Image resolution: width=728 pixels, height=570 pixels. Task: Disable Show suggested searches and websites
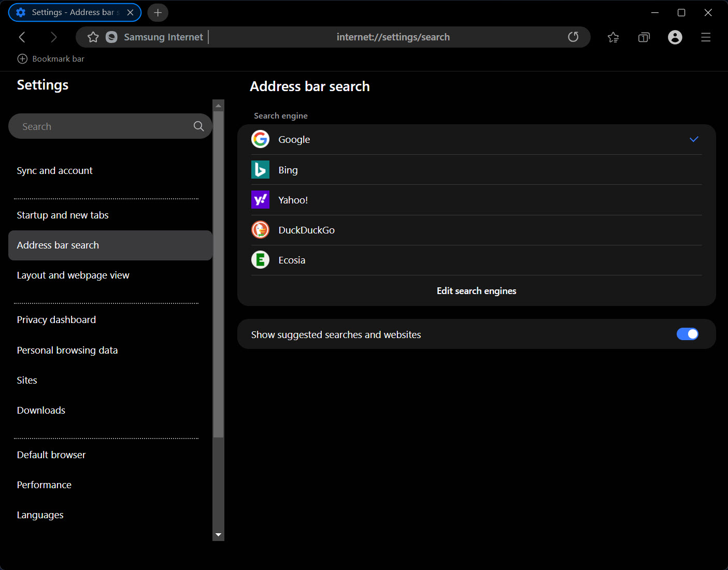(x=687, y=334)
